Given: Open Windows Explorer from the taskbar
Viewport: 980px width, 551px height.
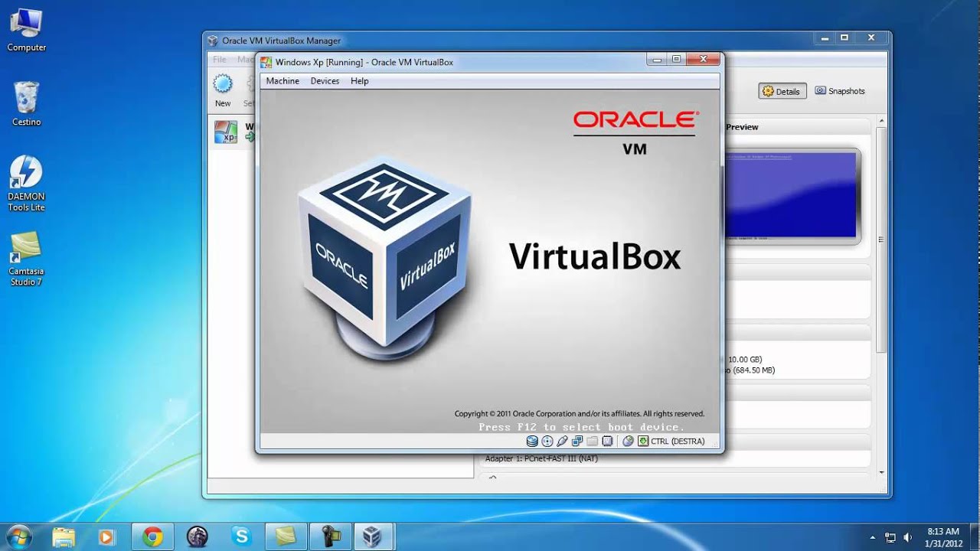Looking at the screenshot, I should [64, 536].
